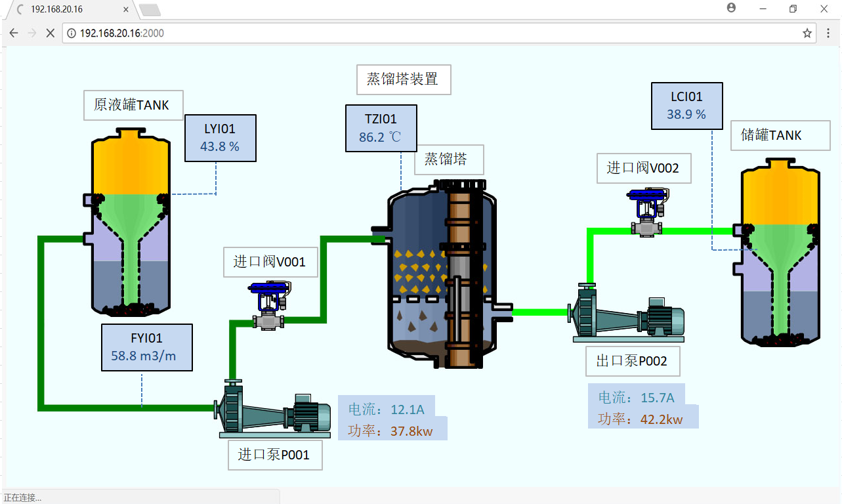Click the FYI01 58.8 m3/m flow indicator
The image size is (842, 504).
coord(147,348)
